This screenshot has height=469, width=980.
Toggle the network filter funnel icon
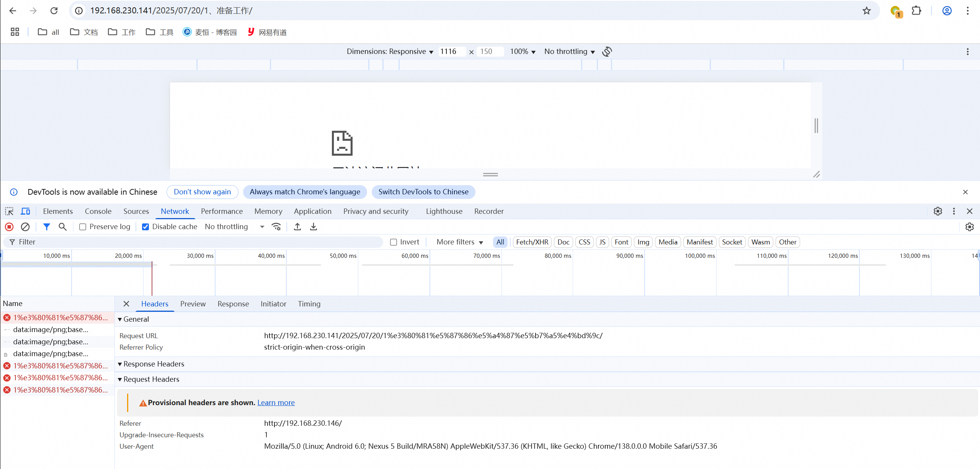pyautogui.click(x=47, y=227)
